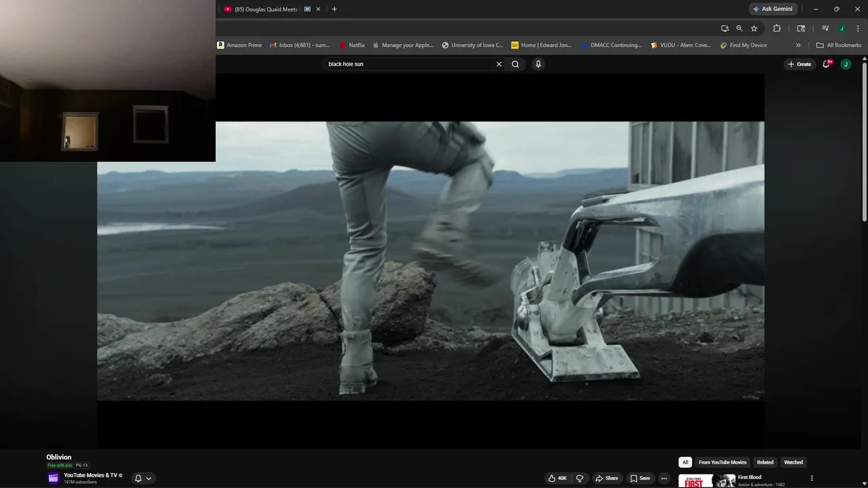Save the video to a playlist
This screenshot has width=868, height=488.
[640, 479]
